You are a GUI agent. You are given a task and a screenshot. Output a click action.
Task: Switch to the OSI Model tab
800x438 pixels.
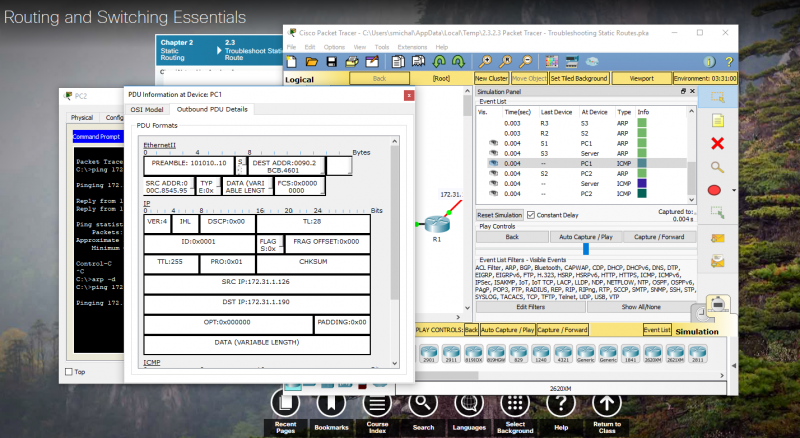[x=147, y=109]
